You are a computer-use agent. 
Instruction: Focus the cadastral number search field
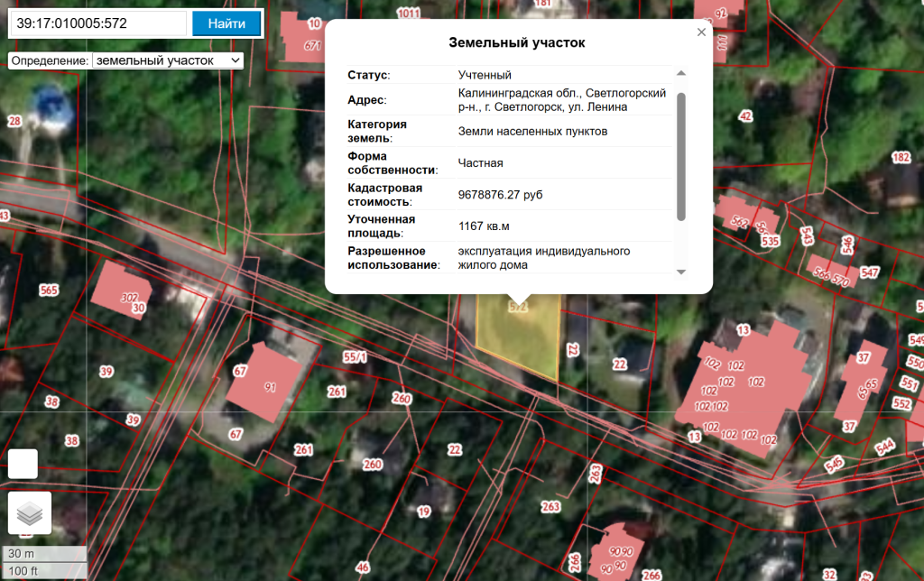(x=97, y=23)
